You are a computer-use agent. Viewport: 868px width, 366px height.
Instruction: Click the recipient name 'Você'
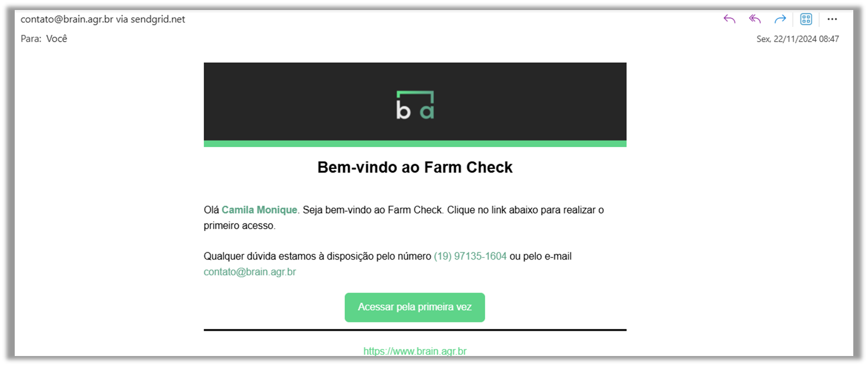[57, 38]
